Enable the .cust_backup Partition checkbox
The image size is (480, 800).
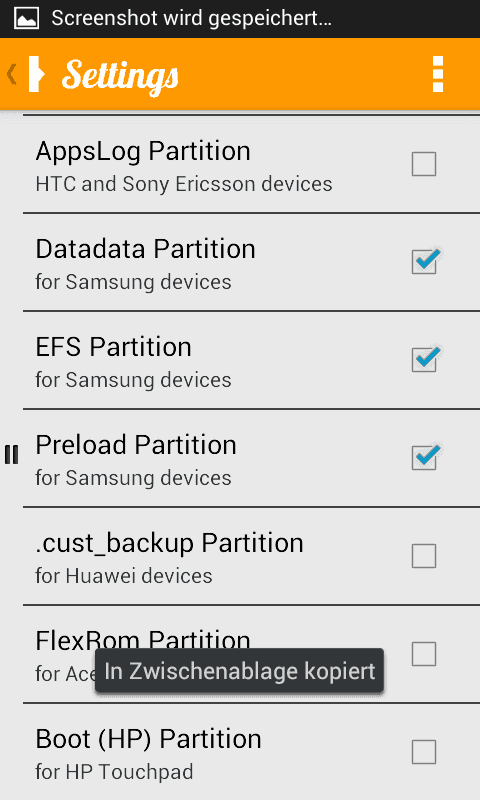tap(424, 556)
